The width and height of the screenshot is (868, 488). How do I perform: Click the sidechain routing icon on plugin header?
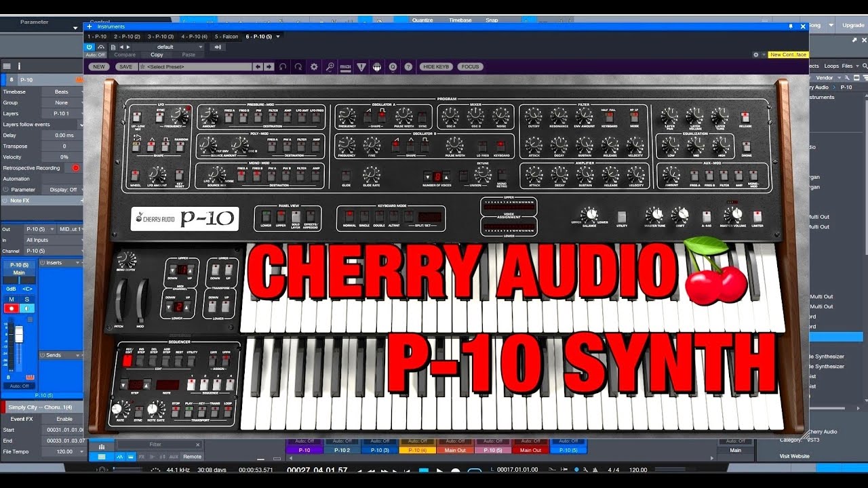217,47
